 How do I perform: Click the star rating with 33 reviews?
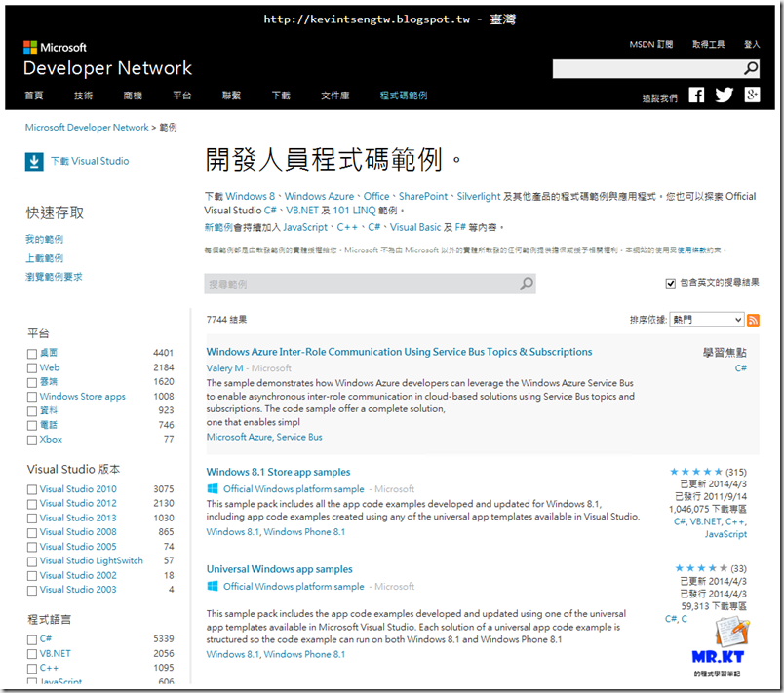701,568
